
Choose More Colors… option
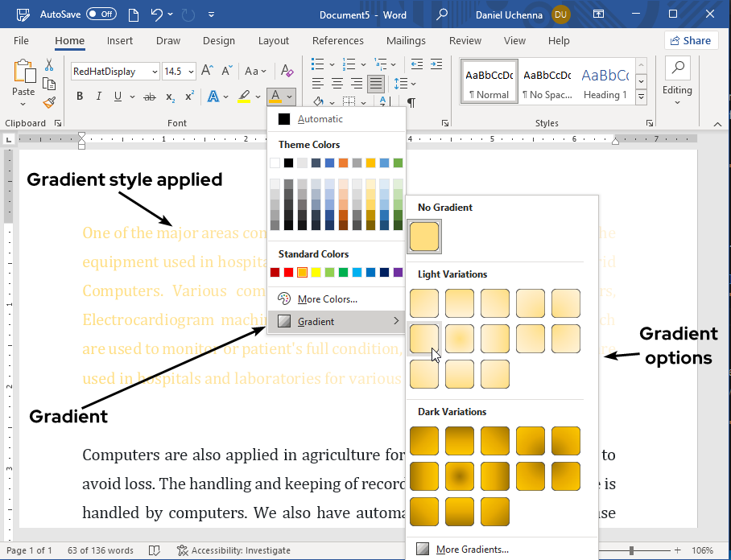click(x=327, y=299)
